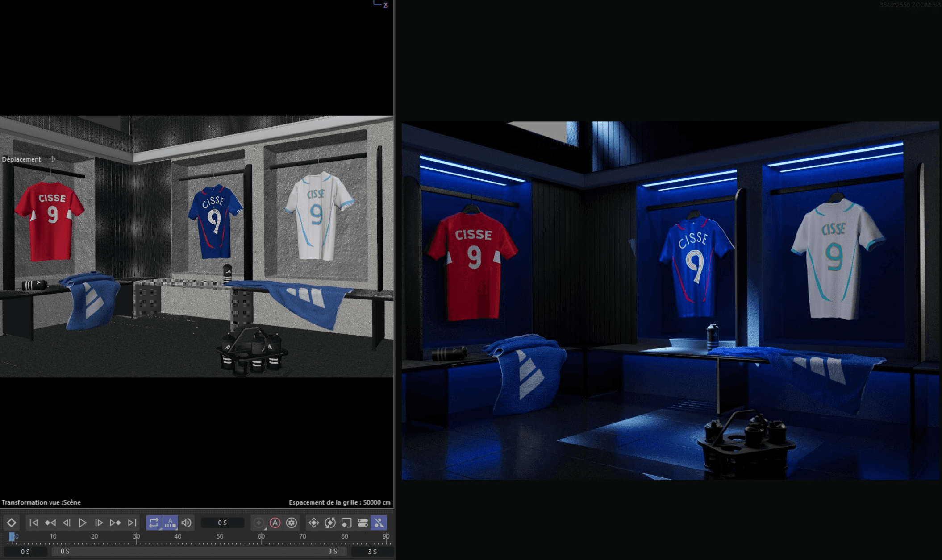This screenshot has height=560, width=942.
Task: Go to start of animation
Action: coord(33,523)
